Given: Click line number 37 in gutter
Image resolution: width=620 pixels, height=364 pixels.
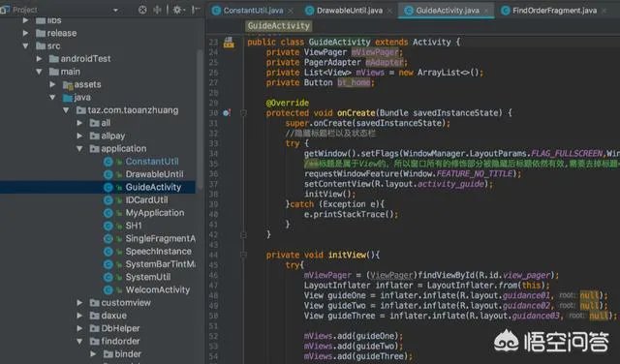Looking at the screenshot, I should [213, 184].
